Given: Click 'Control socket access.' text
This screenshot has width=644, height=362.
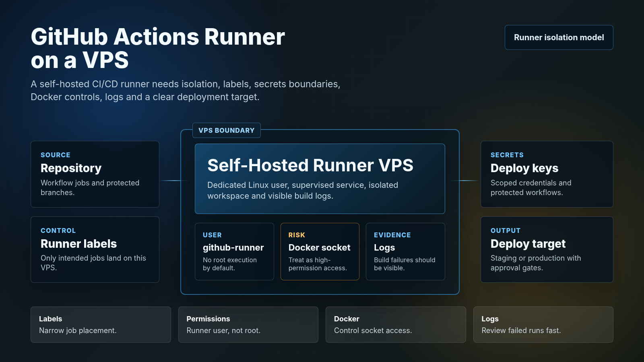Looking at the screenshot, I should tap(373, 330).
